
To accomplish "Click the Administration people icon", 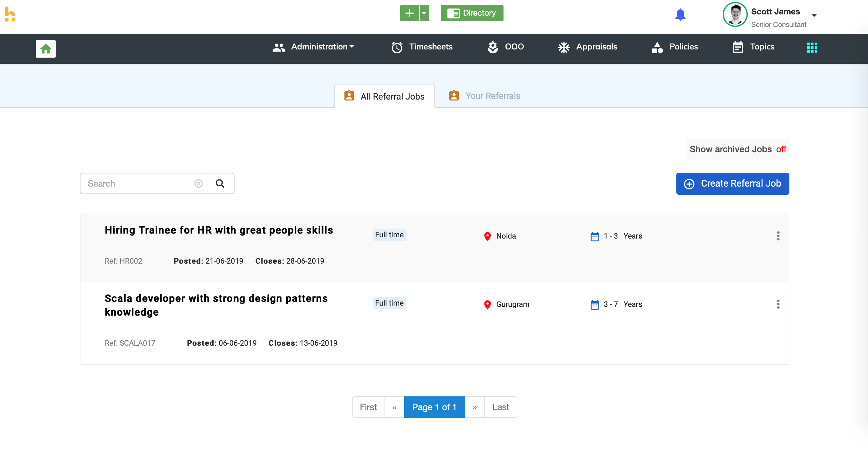I will 279,47.
